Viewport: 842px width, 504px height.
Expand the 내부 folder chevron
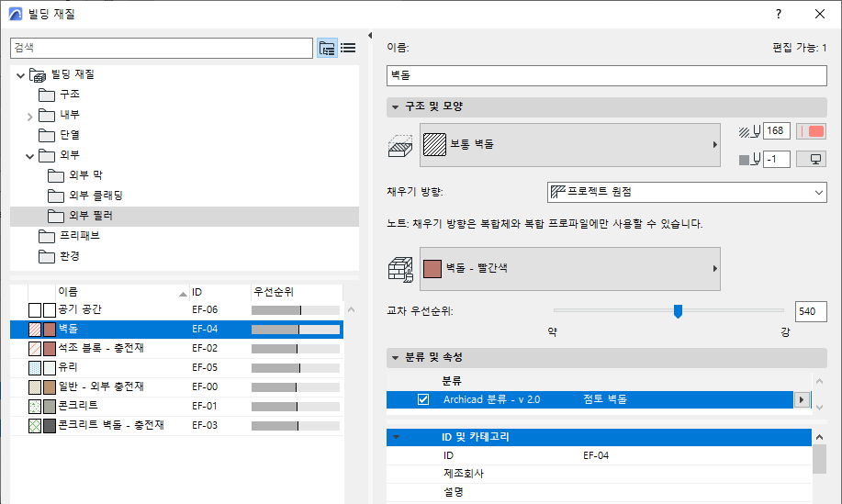(30, 116)
